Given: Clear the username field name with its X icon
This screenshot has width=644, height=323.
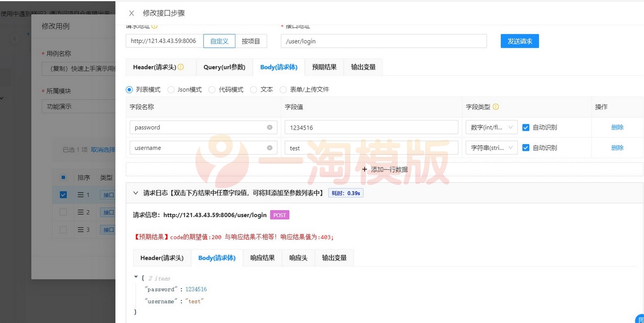Looking at the screenshot, I should click(269, 148).
